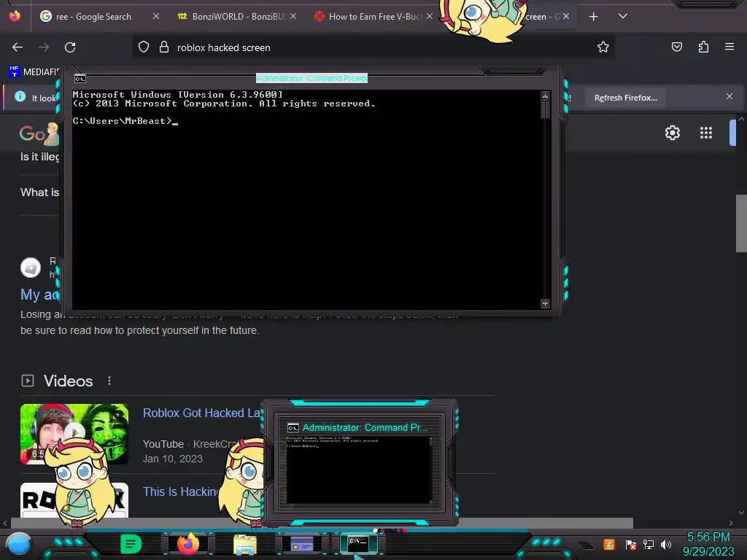The width and height of the screenshot is (747, 560).
Task: Click the Videos section play icon
Action: coord(28,381)
